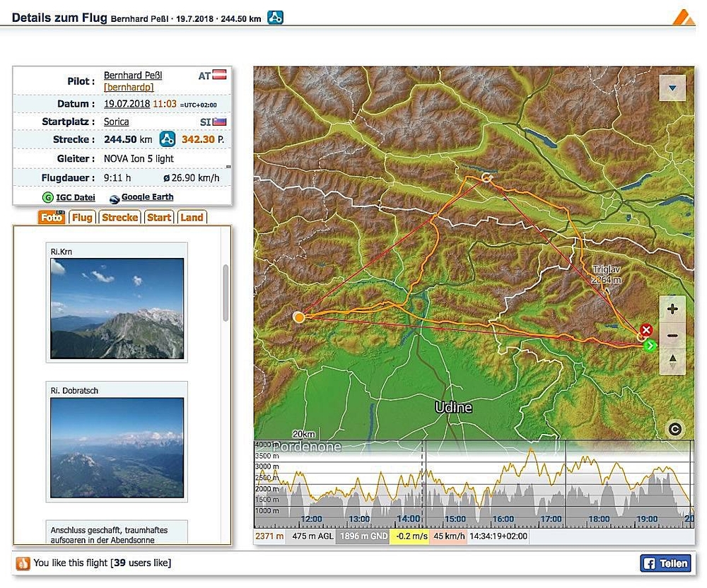Click the info table small scrollbar handle
The height and width of the screenshot is (588, 707).
coord(228,167)
